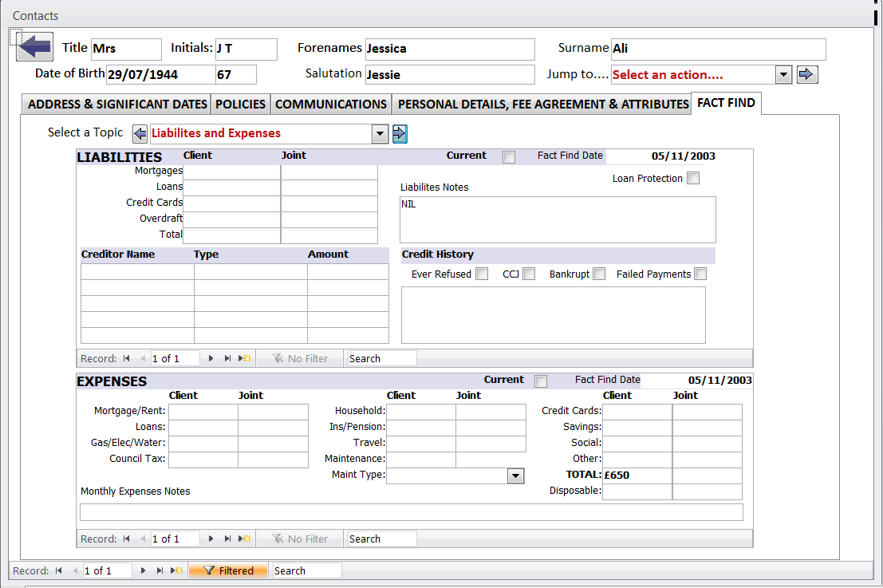Image resolution: width=883 pixels, height=588 pixels.
Task: Click the first Creditor Name cell
Action: click(x=137, y=272)
